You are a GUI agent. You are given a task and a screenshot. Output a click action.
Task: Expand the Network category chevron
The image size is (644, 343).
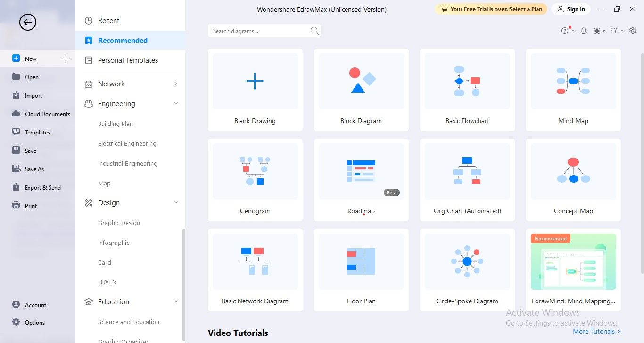pyautogui.click(x=176, y=84)
